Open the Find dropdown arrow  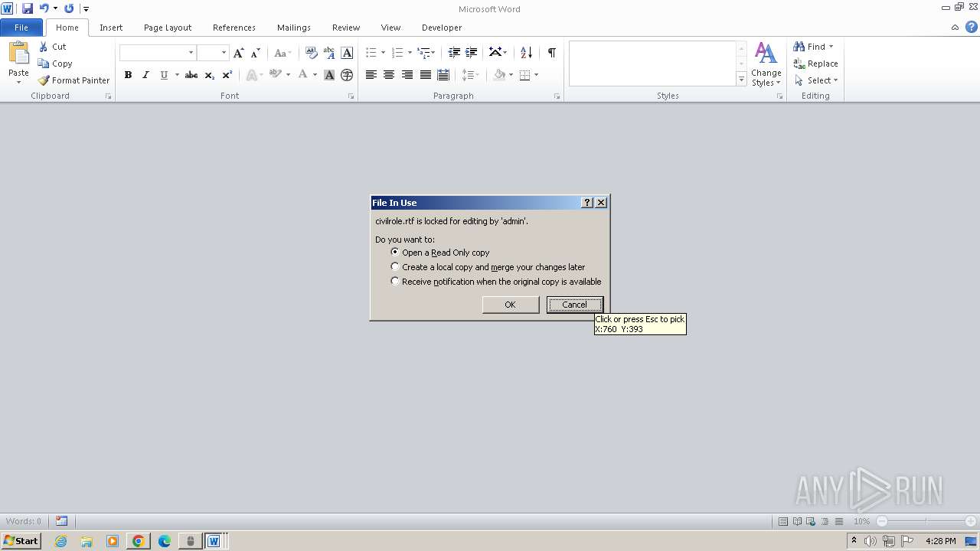[831, 47]
